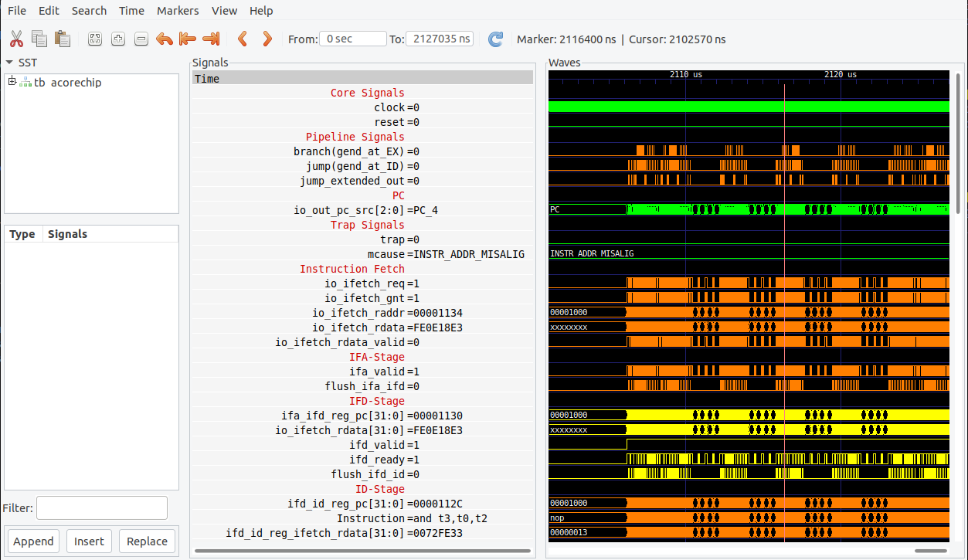Select the io_ifetch_rdata_valid signal row
The height and width of the screenshot is (560, 968).
click(x=362, y=342)
